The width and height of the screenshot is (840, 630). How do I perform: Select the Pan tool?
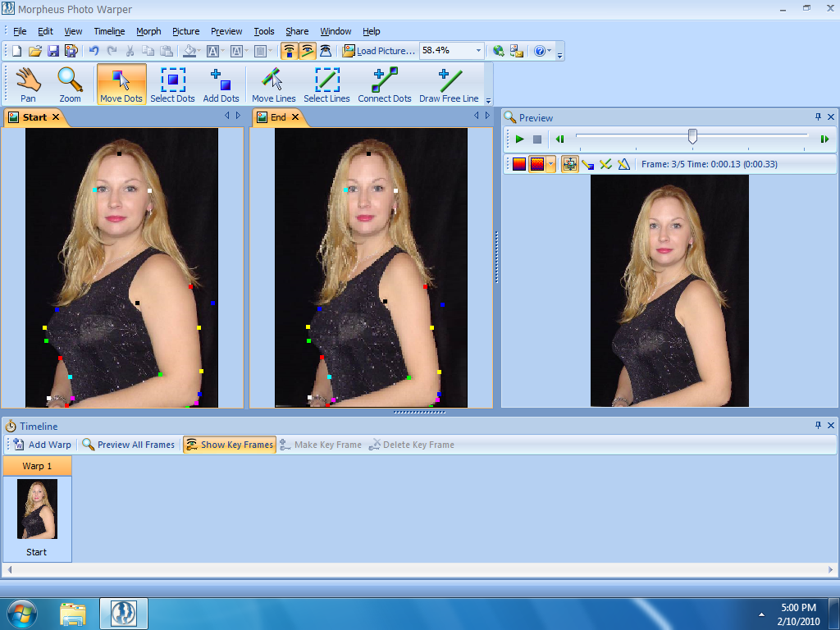[x=28, y=84]
